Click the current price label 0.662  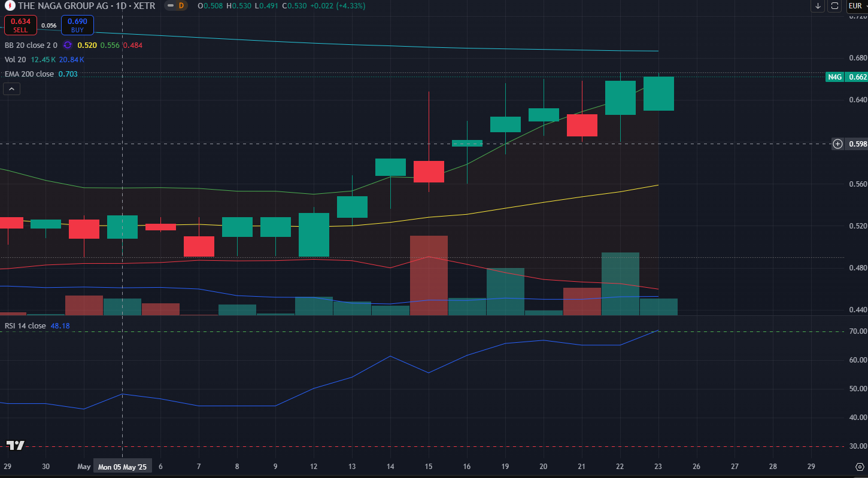click(x=857, y=77)
